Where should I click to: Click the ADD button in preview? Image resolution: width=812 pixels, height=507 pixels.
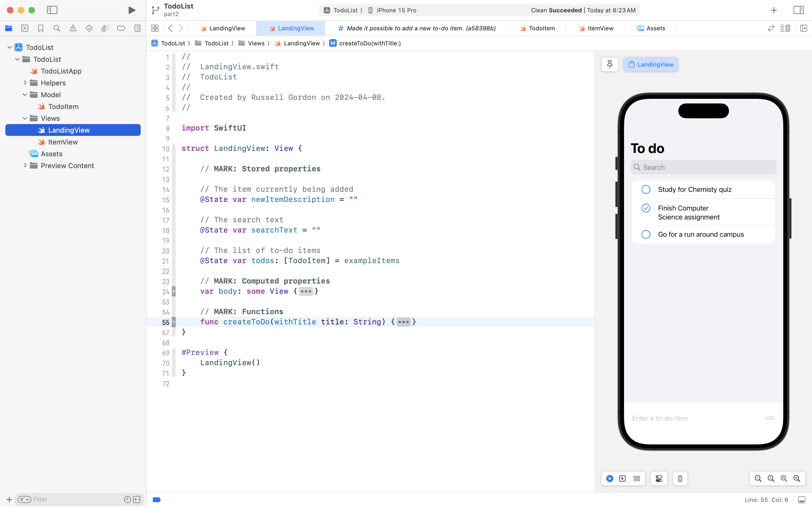click(x=769, y=418)
